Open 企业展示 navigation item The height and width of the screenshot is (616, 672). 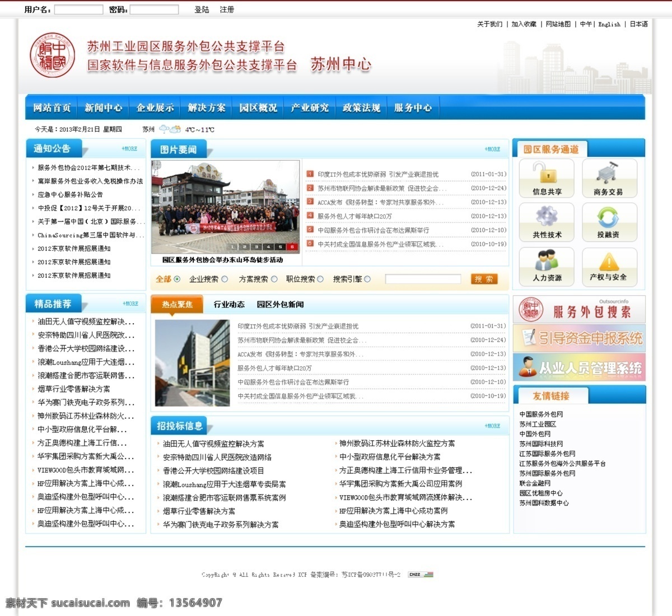155,108
